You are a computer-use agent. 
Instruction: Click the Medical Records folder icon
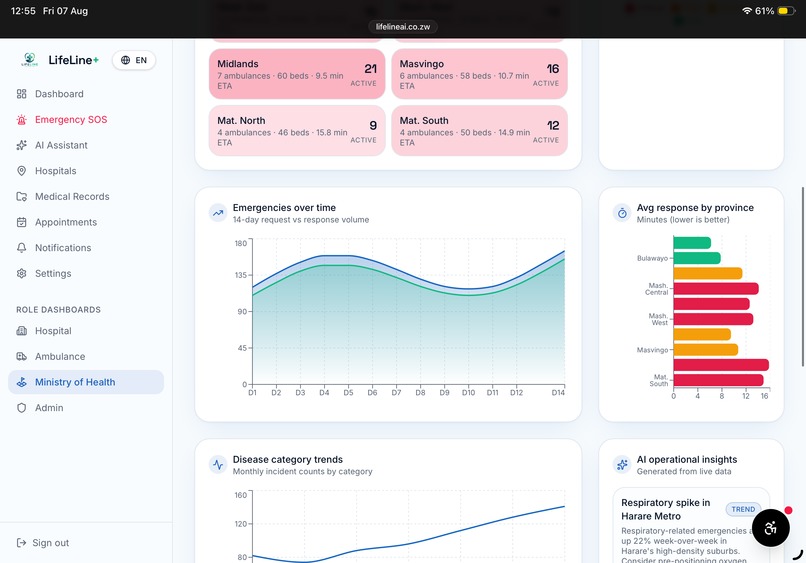(x=22, y=196)
